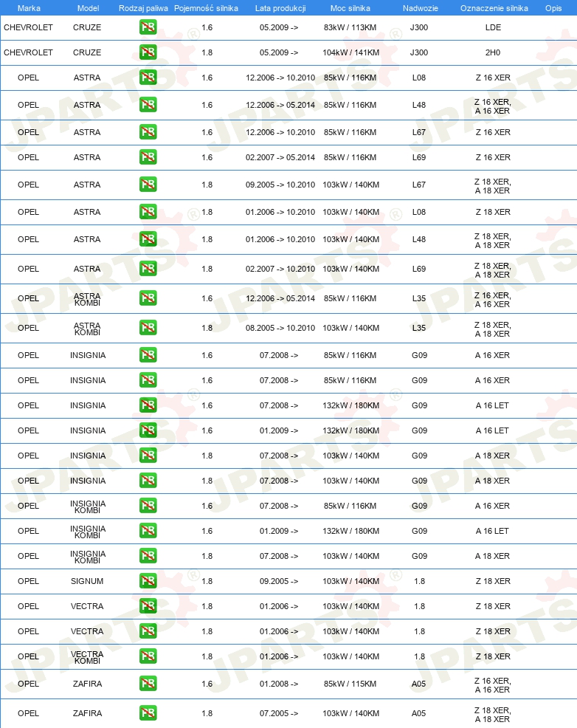Click fuel icon in Insignia 01.2009 180KM row

tap(148, 430)
